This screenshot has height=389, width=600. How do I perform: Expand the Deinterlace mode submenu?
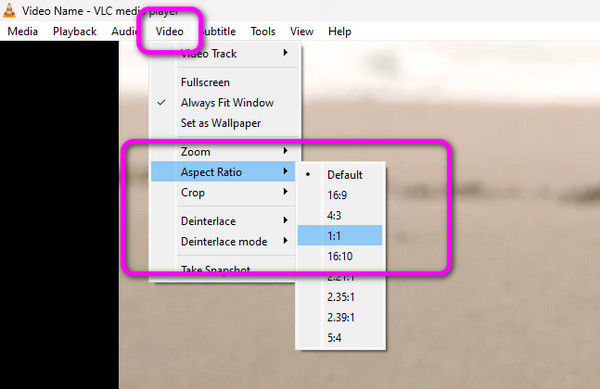223,241
